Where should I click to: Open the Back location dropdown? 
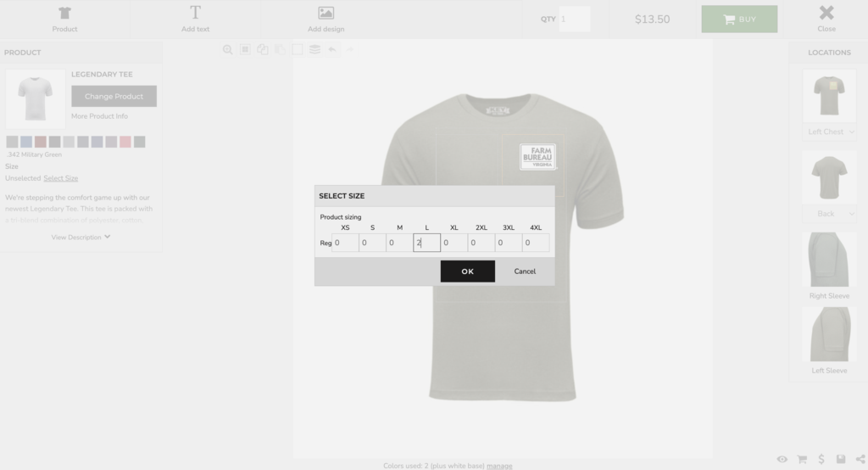830,214
